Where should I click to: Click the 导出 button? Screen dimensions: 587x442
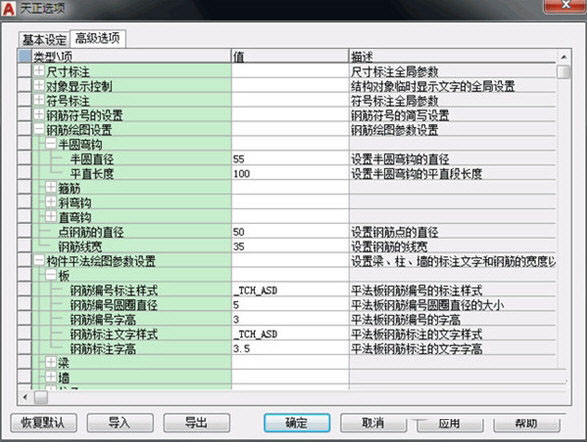pyautogui.click(x=197, y=423)
